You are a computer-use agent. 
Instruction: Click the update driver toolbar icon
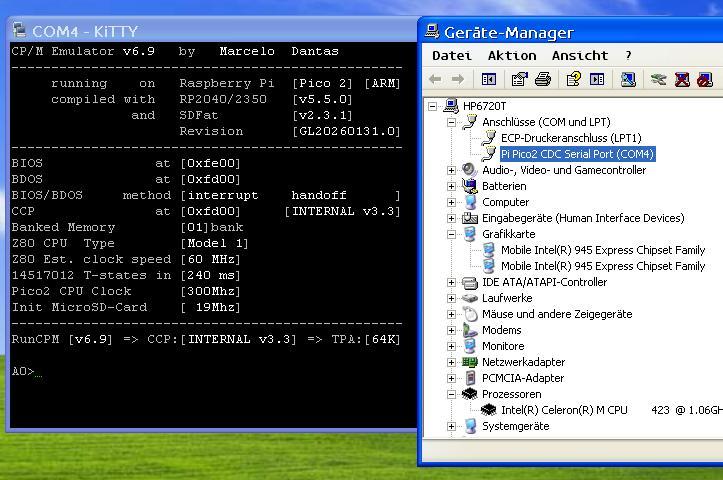658,79
